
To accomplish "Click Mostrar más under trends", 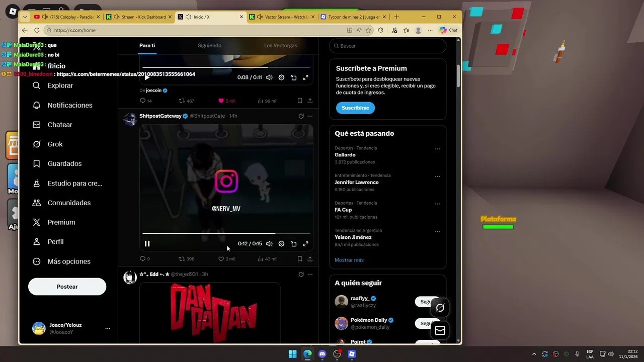I will pyautogui.click(x=349, y=260).
